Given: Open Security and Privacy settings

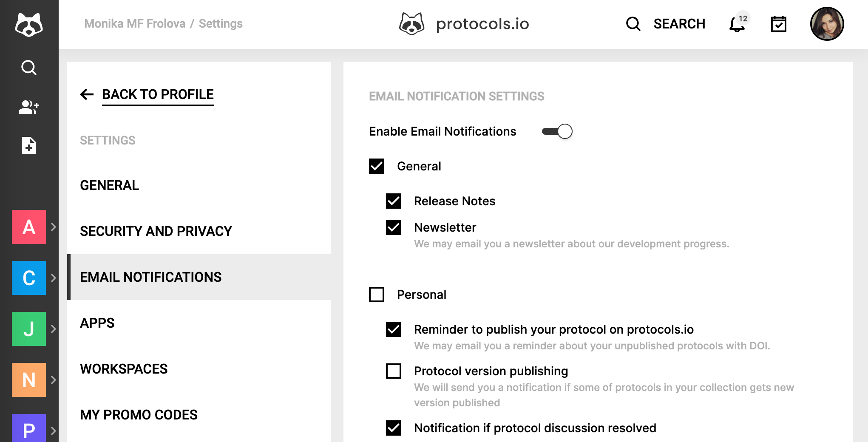Looking at the screenshot, I should pyautogui.click(x=156, y=231).
